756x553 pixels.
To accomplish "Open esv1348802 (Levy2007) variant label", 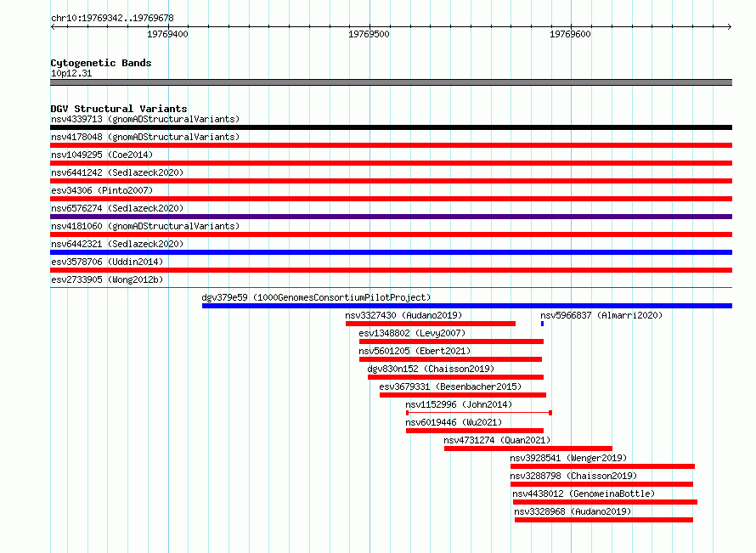I will point(412,333).
